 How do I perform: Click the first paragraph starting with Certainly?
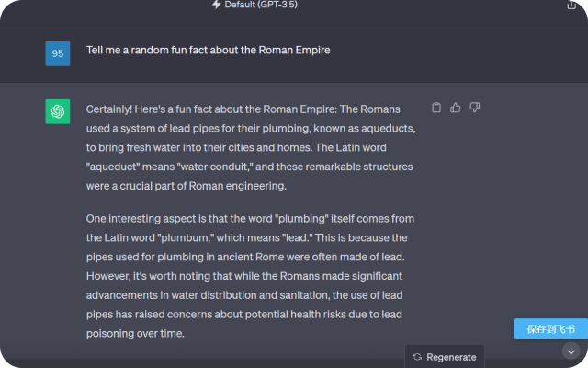click(x=250, y=147)
